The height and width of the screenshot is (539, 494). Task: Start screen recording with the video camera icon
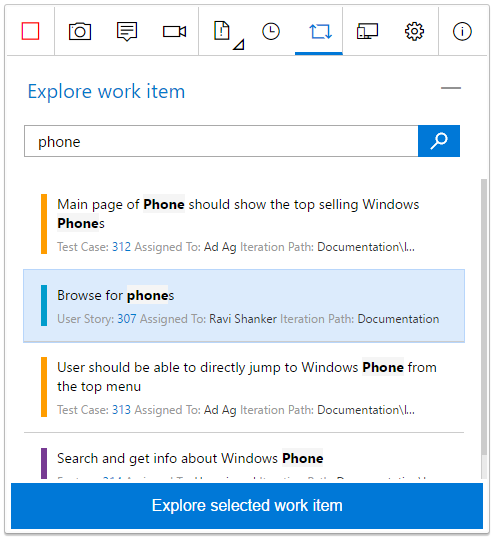[x=174, y=32]
